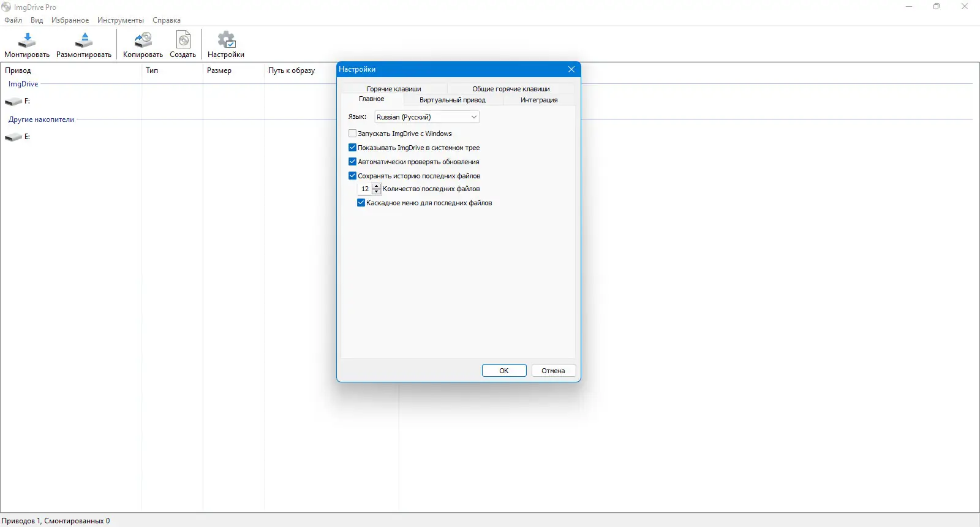Sort by the Путь к образу column header
This screenshot has width=980, height=527.
[300, 70]
